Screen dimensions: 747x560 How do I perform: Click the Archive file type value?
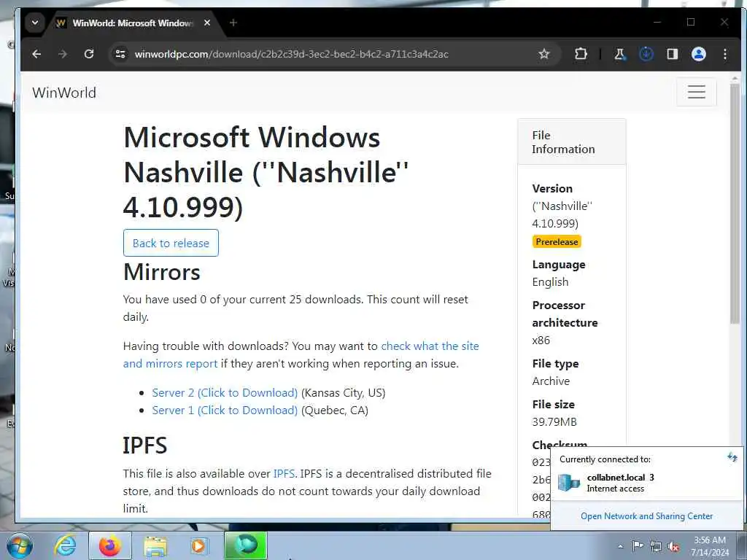[x=551, y=381]
